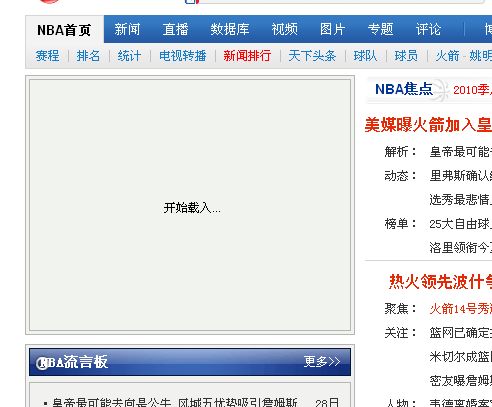Open the 赛程 sub-navigation link
The width and height of the screenshot is (492, 407).
pyautogui.click(x=48, y=56)
